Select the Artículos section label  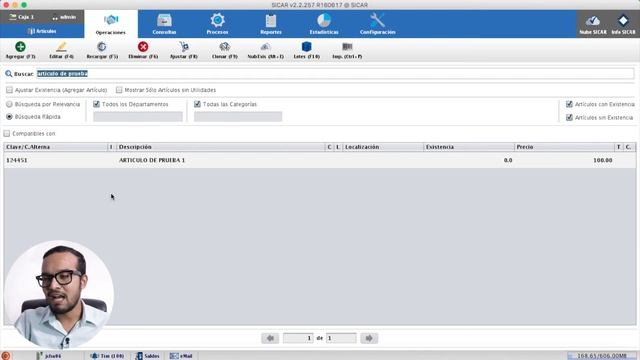pos(42,31)
